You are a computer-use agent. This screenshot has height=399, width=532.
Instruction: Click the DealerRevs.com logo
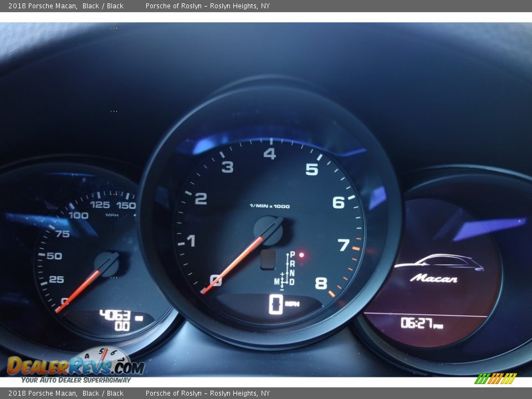(x=75, y=364)
